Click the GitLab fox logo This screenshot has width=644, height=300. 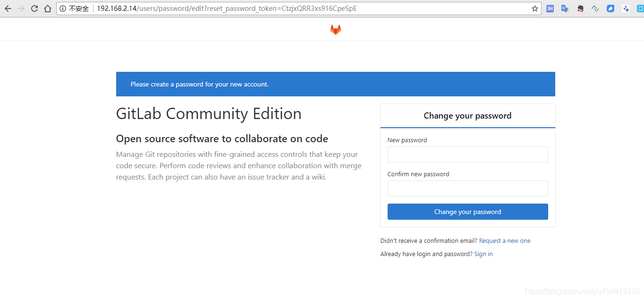tap(336, 29)
